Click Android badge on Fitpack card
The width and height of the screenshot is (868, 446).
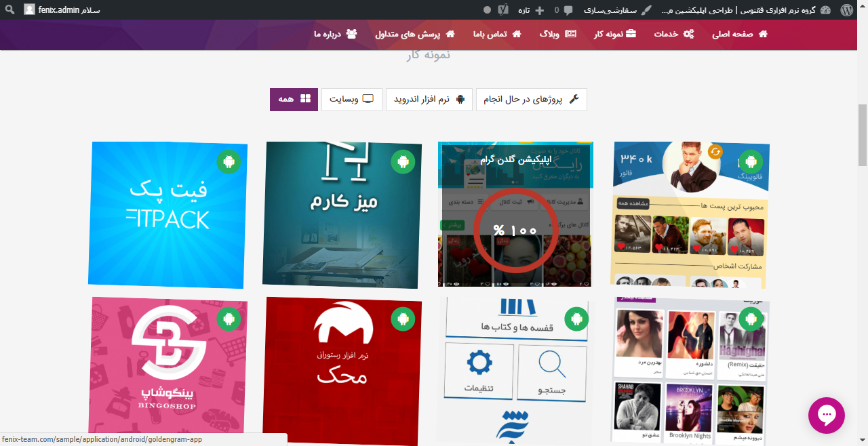229,162
